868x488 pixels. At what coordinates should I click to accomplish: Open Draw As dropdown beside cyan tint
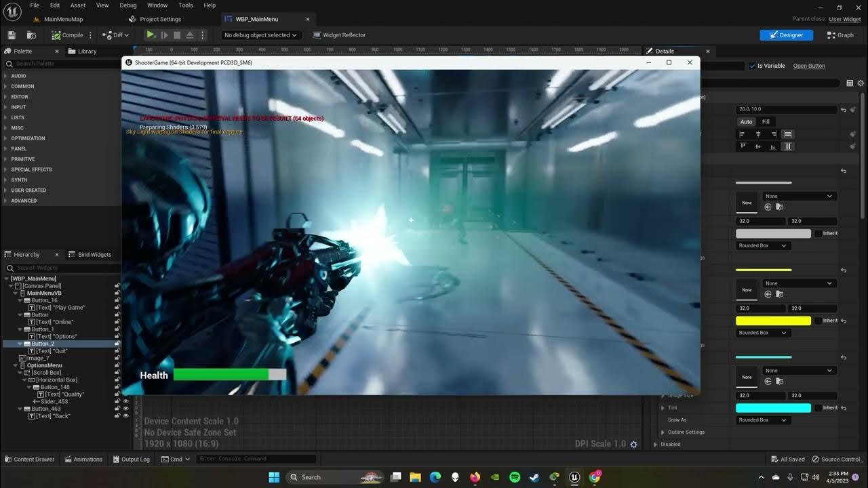tap(763, 420)
